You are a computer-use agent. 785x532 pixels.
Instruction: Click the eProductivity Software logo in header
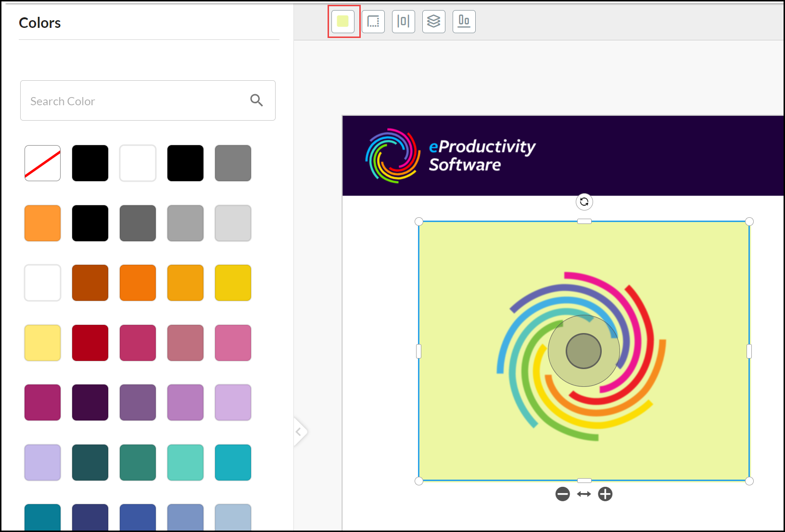pos(450,156)
